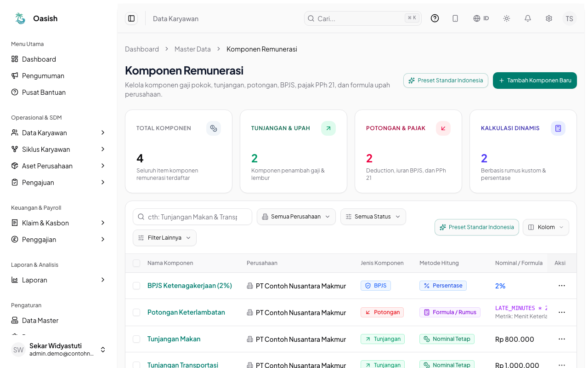
Task: Click the component search field in table toolbar
Action: 192,217
